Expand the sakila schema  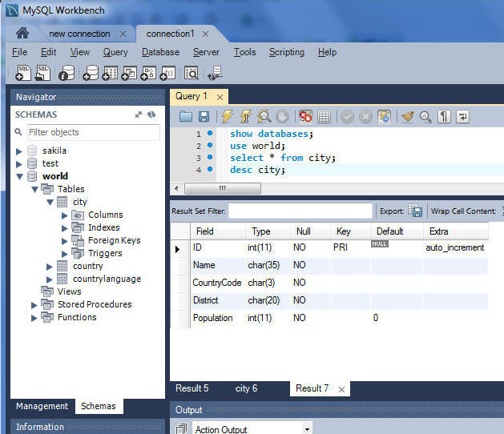pyautogui.click(x=19, y=151)
